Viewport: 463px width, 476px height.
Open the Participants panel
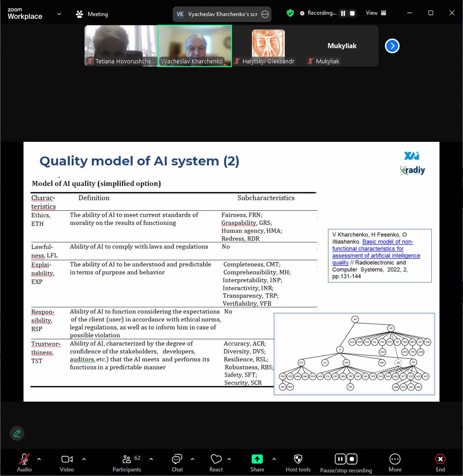[127, 463]
